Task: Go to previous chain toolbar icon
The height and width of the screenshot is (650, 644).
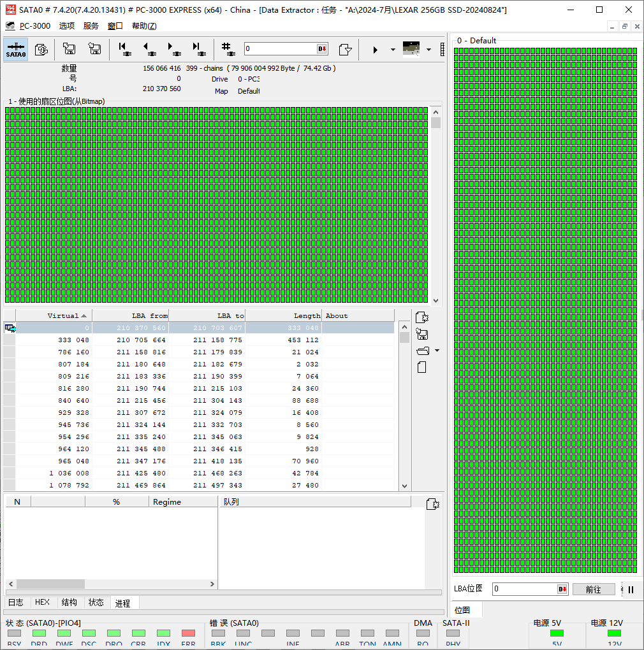Action: coord(149,49)
